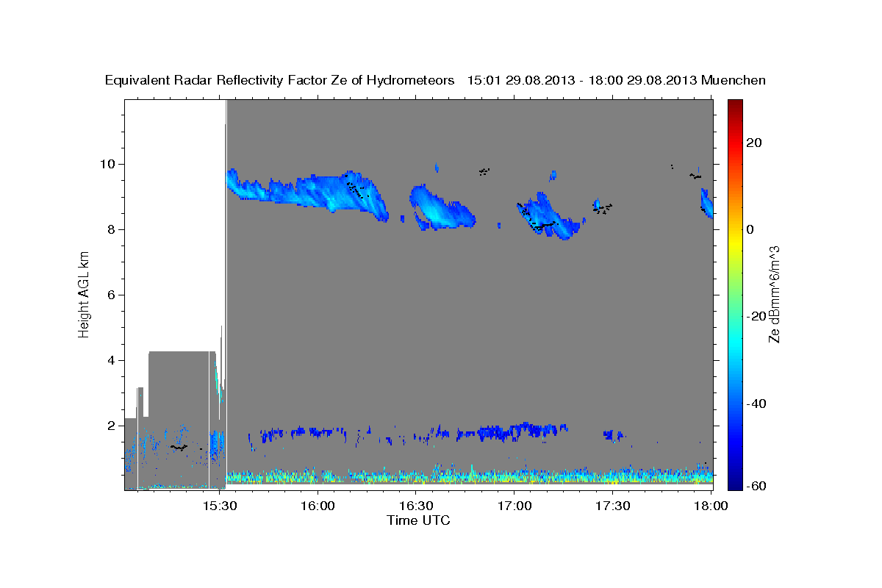
Task: Click the colorbar unit label 'Ze dBmm^6/m^3'
Action: point(773,293)
